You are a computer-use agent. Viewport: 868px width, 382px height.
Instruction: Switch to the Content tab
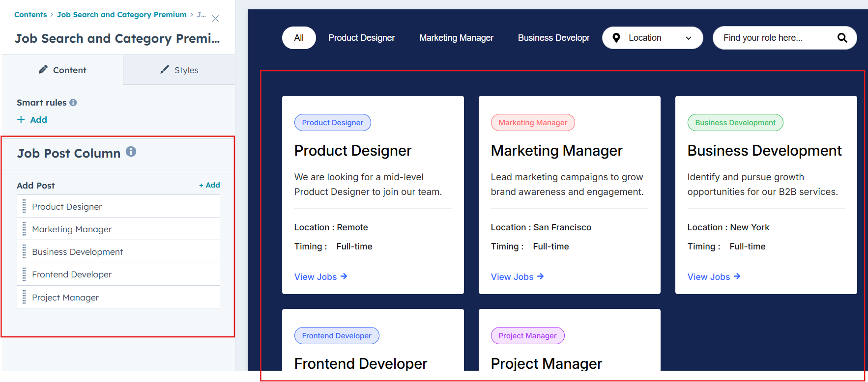point(62,70)
